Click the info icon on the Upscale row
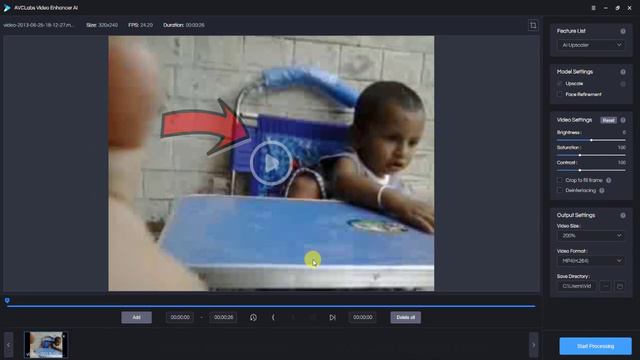Screen dimensions: 640x360 coord(623,84)
